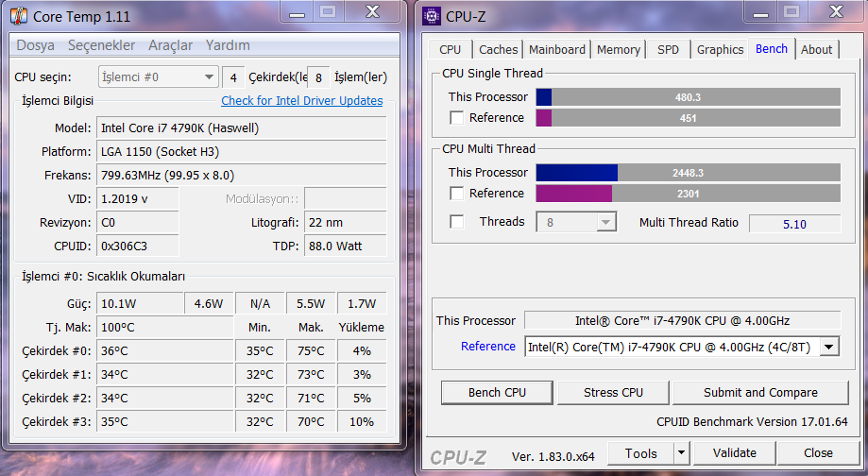The width and height of the screenshot is (868, 476).
Task: Click the Model field Intel Core i7 4790K
Action: pyautogui.click(x=242, y=127)
